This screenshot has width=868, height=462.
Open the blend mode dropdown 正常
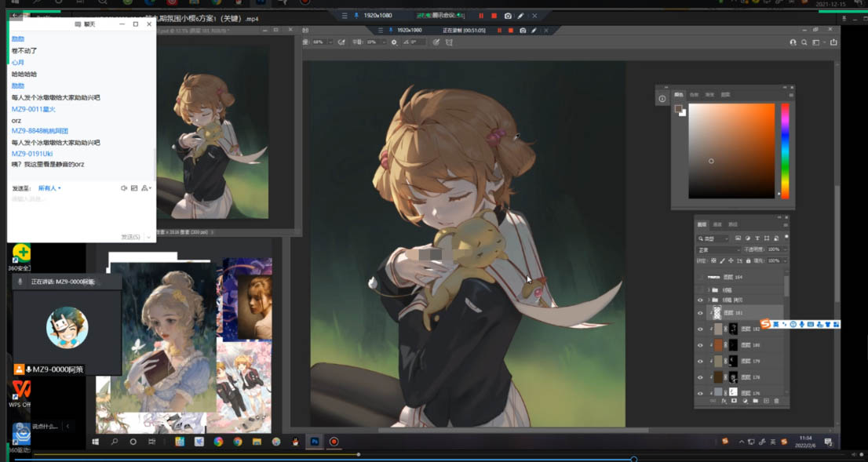[719, 250]
